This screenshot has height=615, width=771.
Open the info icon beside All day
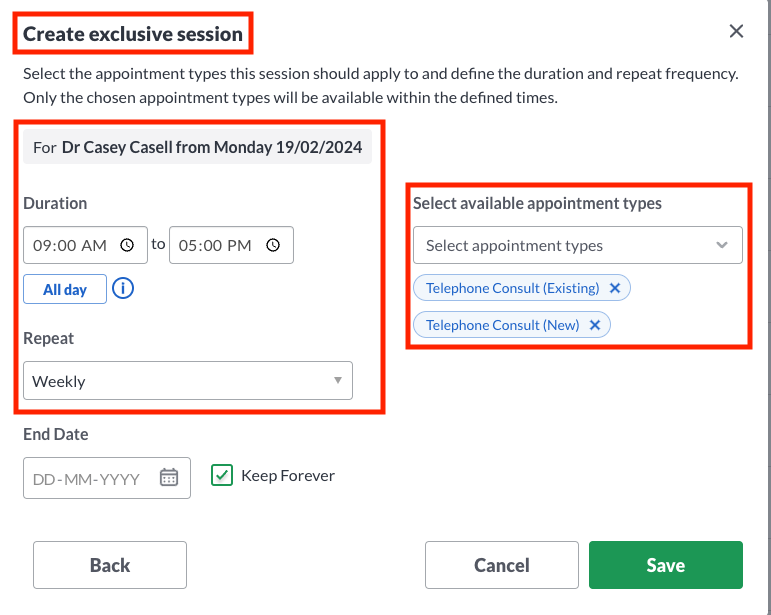pos(123,288)
